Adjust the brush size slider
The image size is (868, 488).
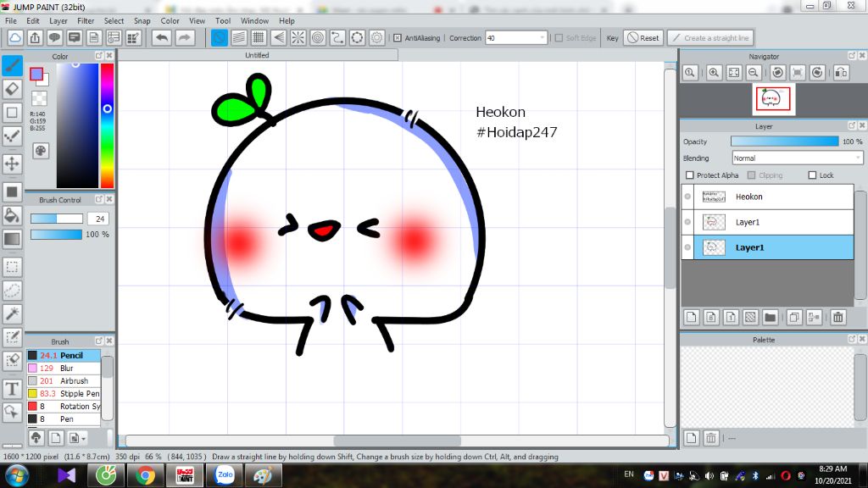57,219
